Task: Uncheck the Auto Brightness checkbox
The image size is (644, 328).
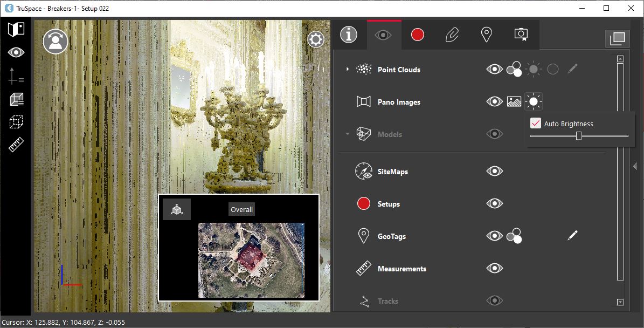Action: [536, 124]
